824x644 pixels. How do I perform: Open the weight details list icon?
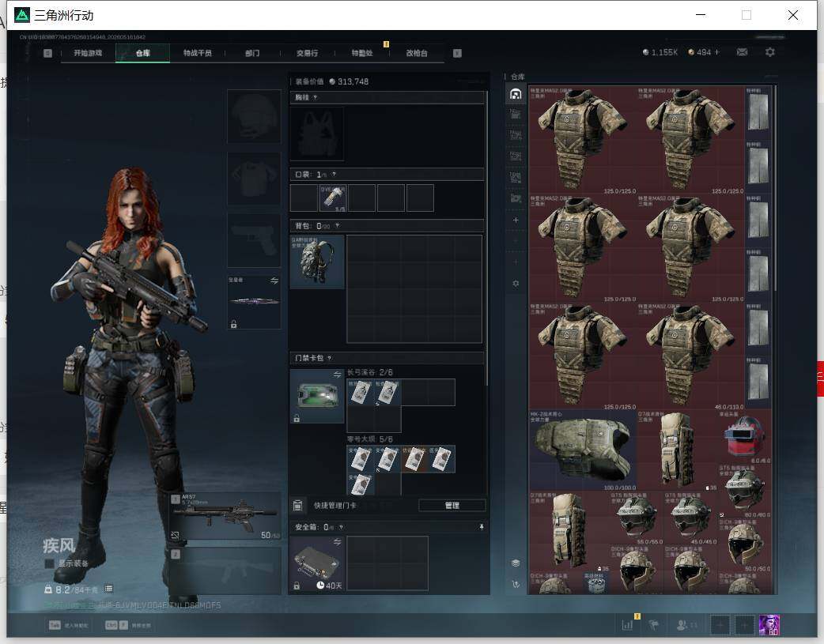click(109, 589)
